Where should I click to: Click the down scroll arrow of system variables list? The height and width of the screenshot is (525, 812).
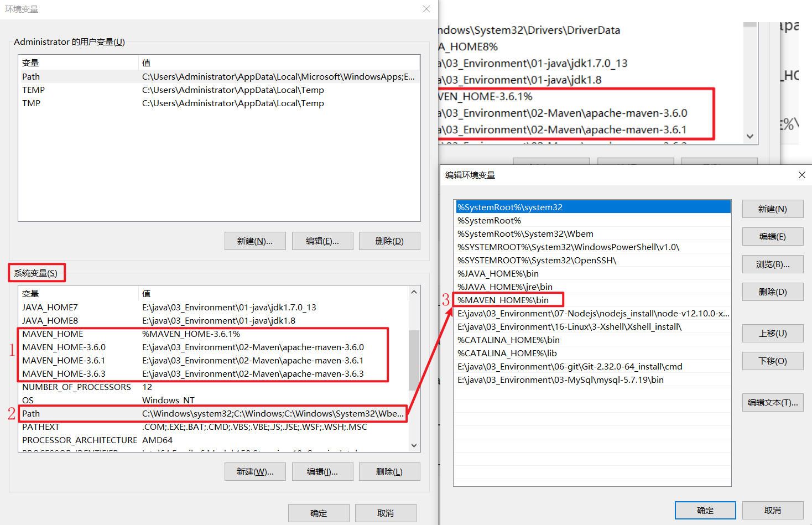pyautogui.click(x=414, y=445)
